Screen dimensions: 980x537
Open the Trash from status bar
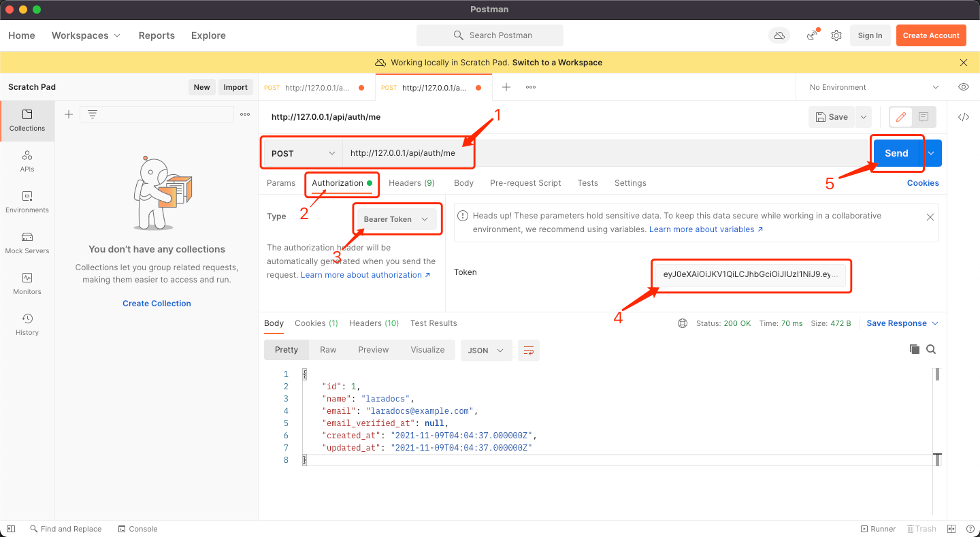[921, 529]
